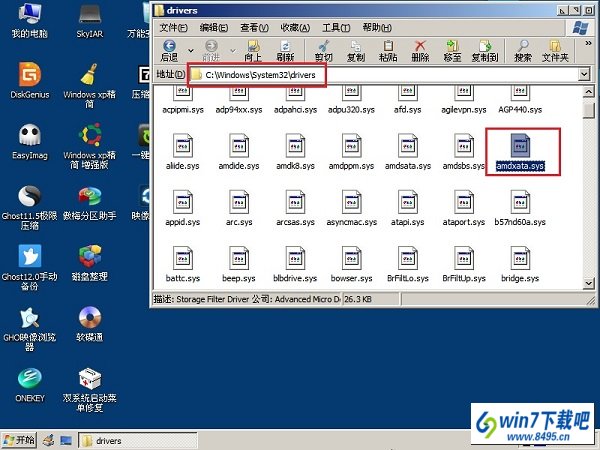Select the bowser.sys file
The image size is (600, 450).
pyautogui.click(x=351, y=264)
